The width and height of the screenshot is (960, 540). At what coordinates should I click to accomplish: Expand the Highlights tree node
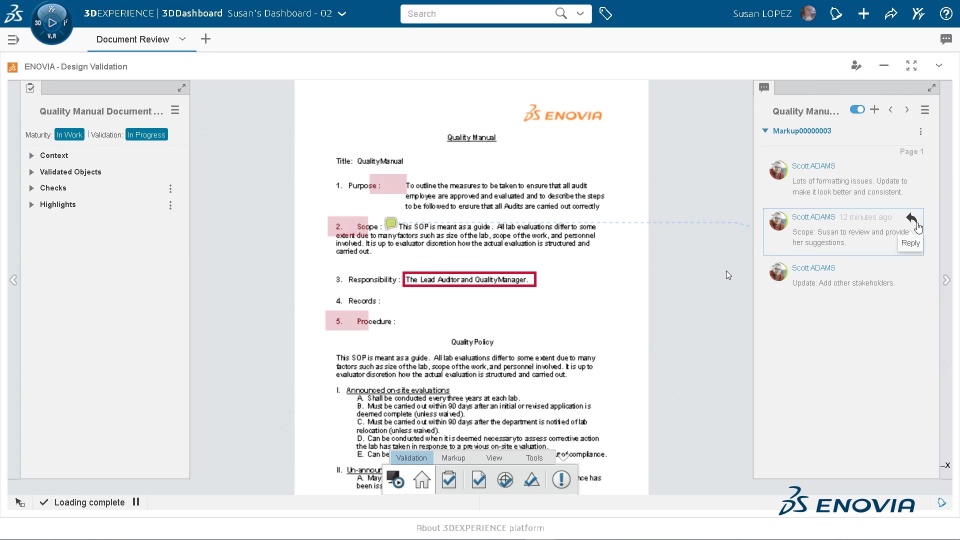coord(31,204)
